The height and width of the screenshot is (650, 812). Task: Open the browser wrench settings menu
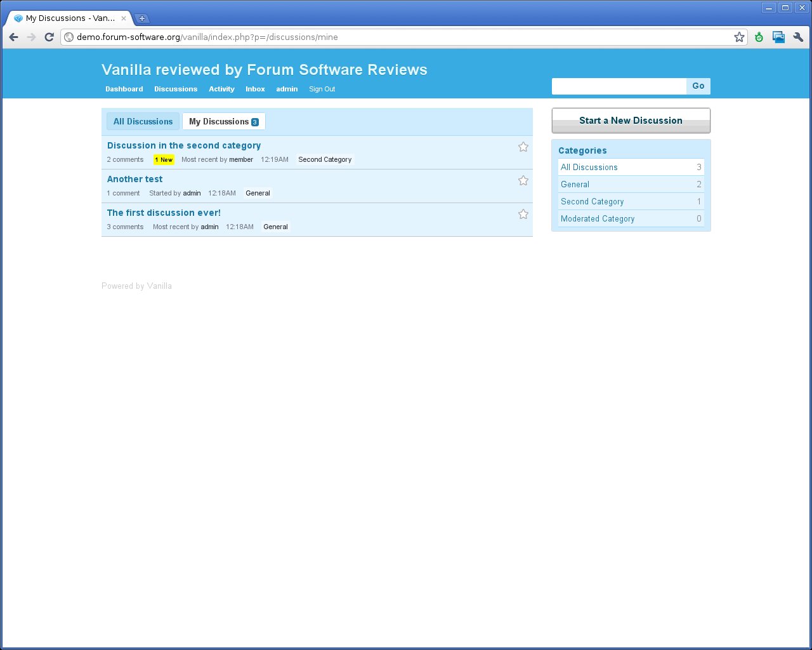[x=798, y=37]
